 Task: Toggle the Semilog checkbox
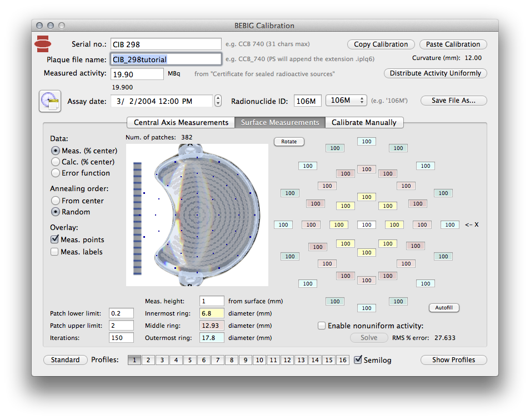coord(358,359)
